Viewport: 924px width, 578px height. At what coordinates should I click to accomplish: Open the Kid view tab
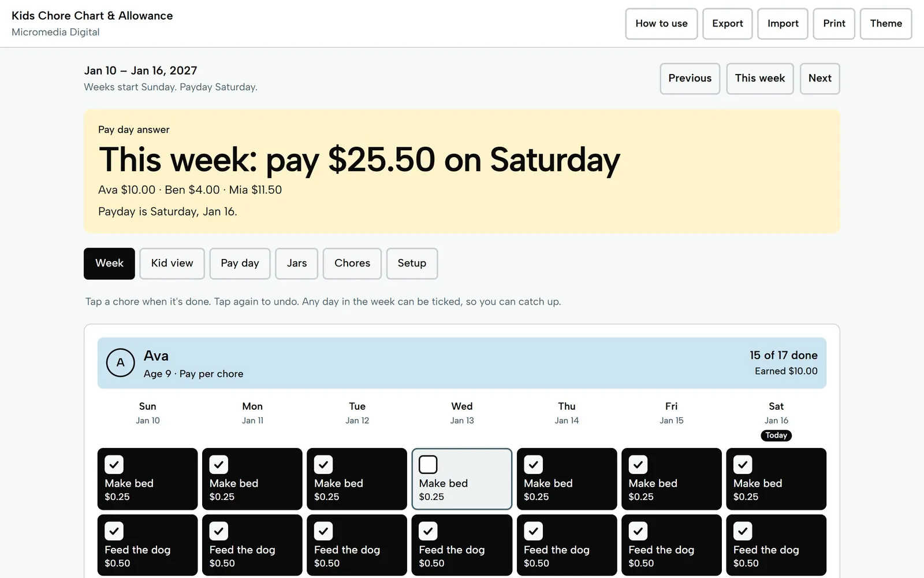172,264
